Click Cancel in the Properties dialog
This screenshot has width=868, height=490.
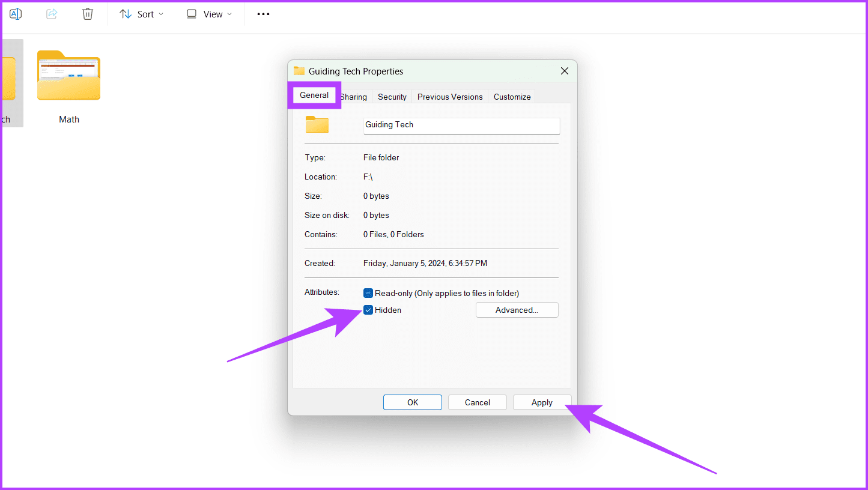click(x=478, y=402)
